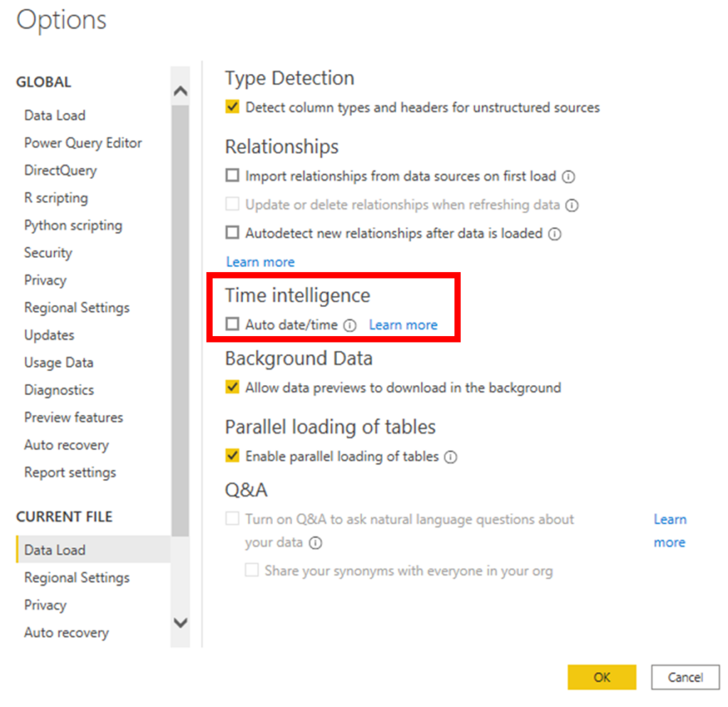Click info icon beside Autodetect new relationships
The image size is (728, 707).
pyautogui.click(x=555, y=234)
